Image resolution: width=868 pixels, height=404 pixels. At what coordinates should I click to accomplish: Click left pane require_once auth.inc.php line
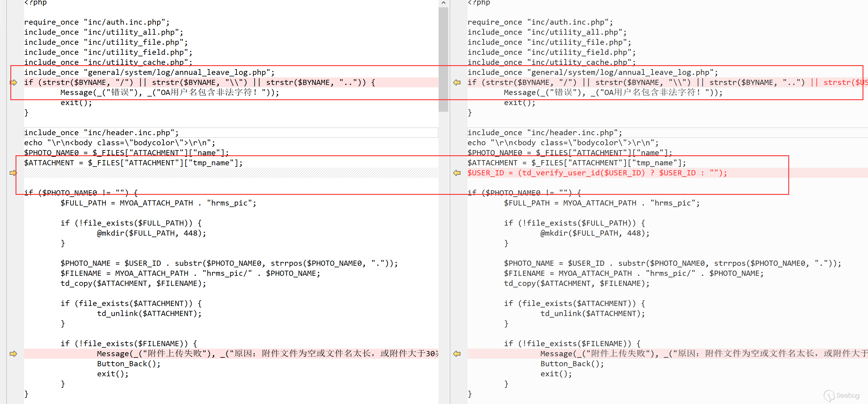click(97, 22)
